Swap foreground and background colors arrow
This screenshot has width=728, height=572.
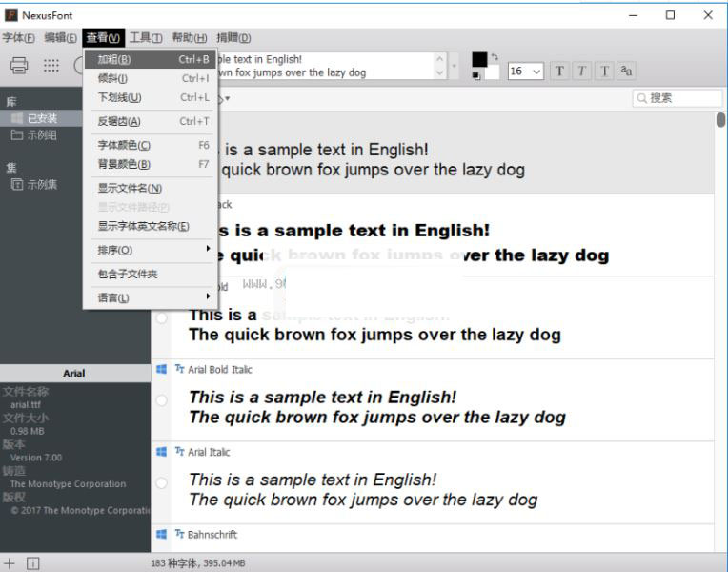tap(495, 57)
